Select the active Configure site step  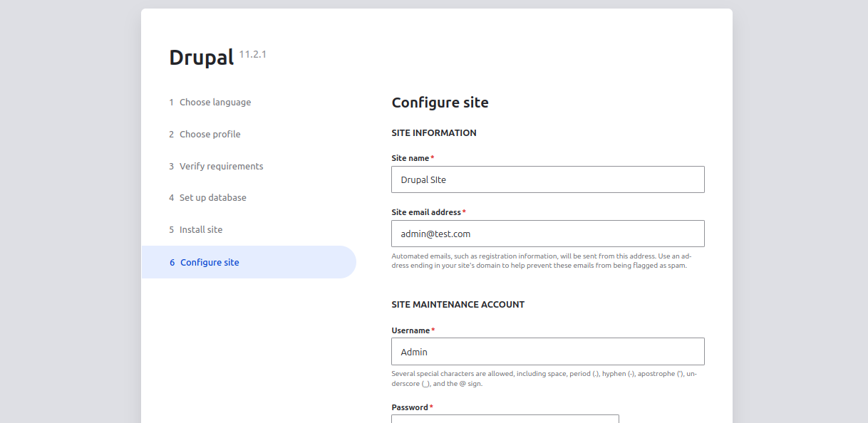[x=249, y=262]
